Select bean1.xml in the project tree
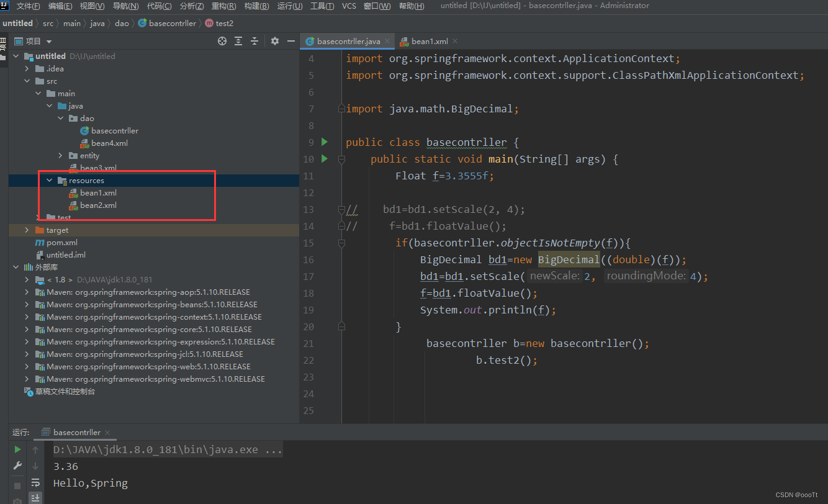This screenshot has height=504, width=828. (98, 193)
